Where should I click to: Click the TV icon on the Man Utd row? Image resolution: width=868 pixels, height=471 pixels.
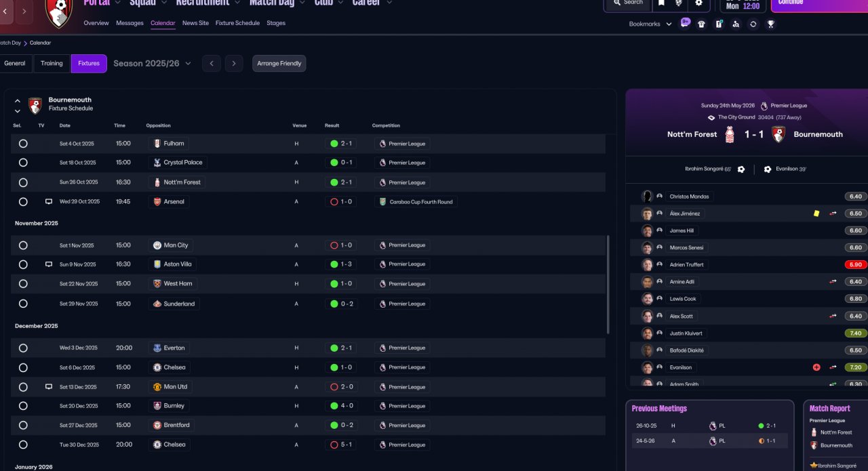49,387
